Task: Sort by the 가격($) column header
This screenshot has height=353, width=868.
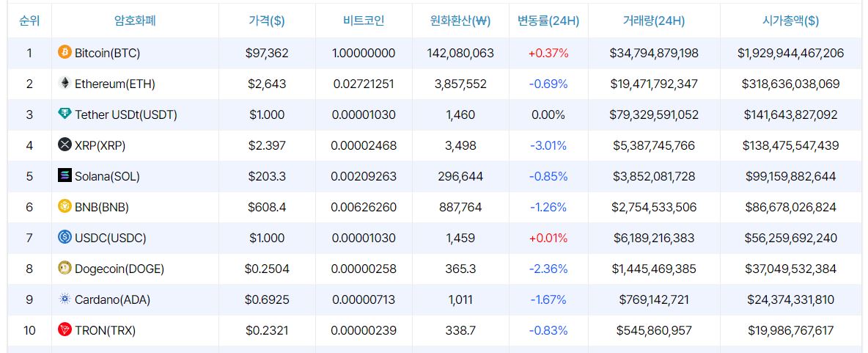Action: tap(267, 21)
